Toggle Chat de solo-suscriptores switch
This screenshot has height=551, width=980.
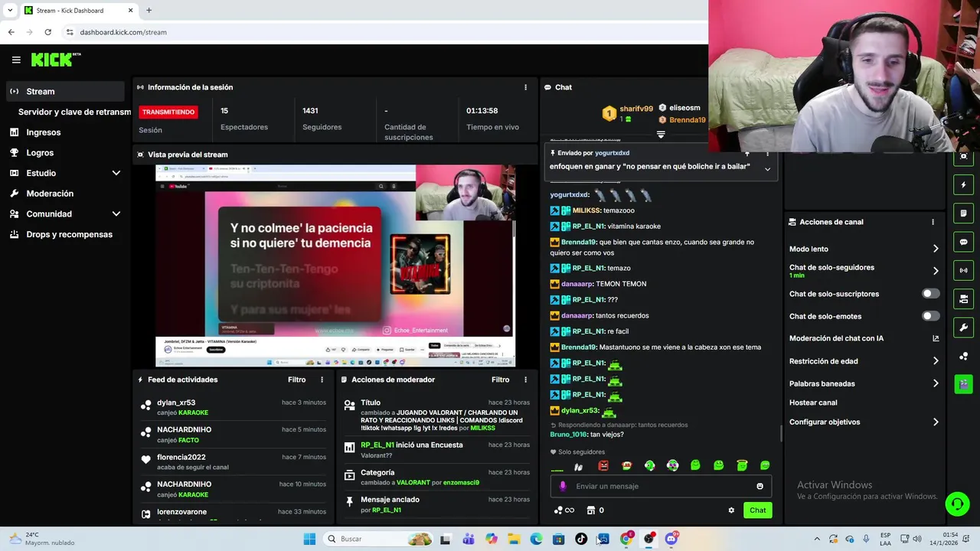(930, 294)
